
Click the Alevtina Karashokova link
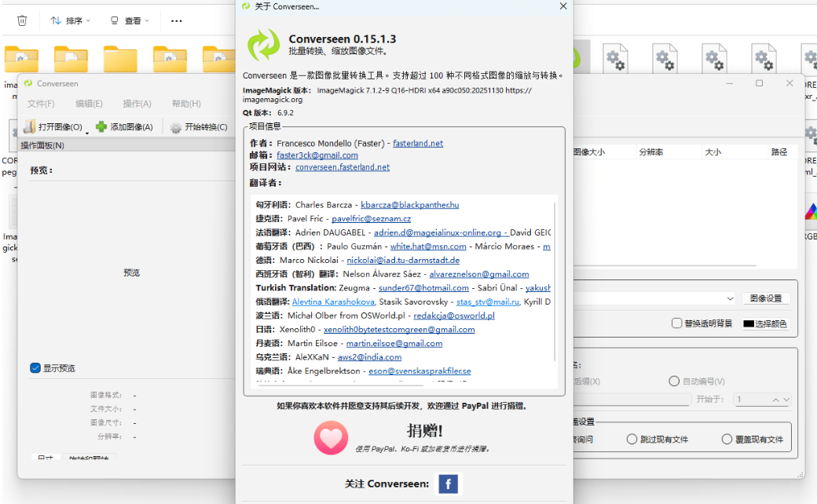[333, 302]
